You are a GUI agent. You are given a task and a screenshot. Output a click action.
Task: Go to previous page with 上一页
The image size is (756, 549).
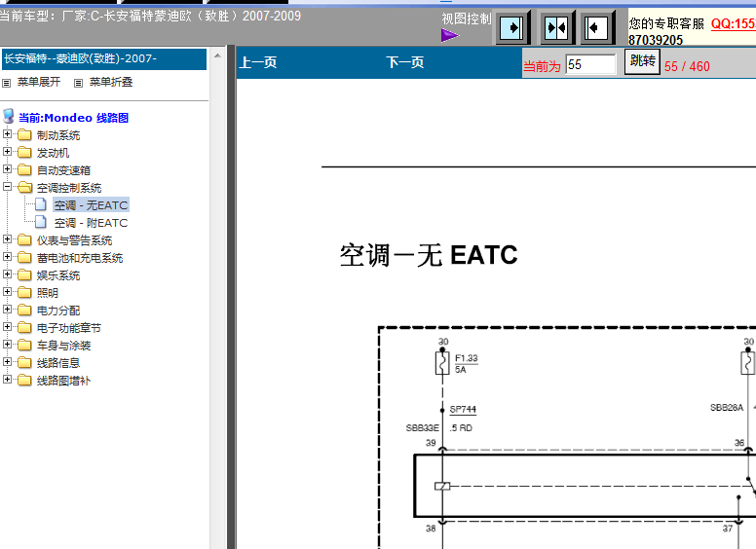pos(258,62)
